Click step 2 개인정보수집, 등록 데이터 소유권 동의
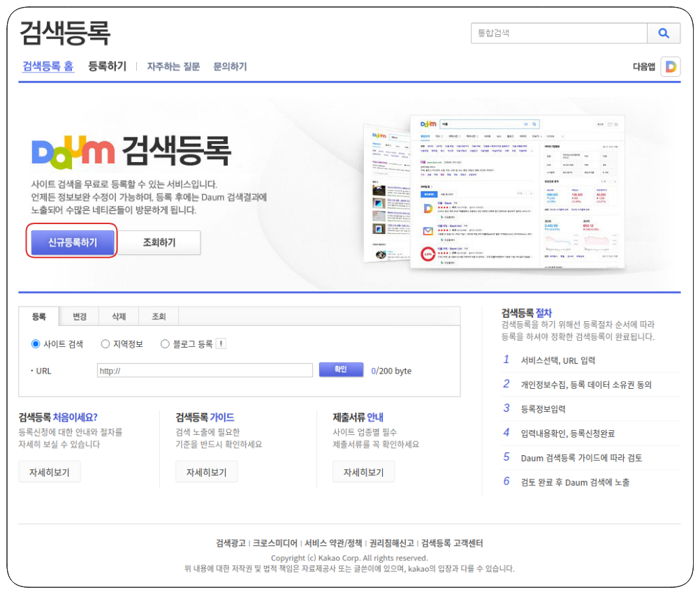Viewport: 700px width, 599px height. [x=586, y=385]
